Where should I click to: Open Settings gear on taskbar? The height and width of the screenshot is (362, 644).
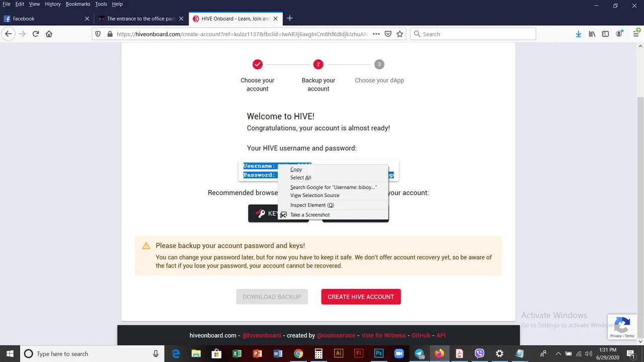click(x=500, y=353)
